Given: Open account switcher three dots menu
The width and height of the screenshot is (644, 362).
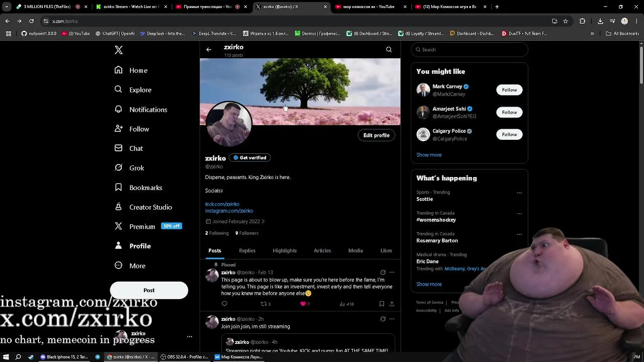Looking at the screenshot, I should click(x=190, y=336).
